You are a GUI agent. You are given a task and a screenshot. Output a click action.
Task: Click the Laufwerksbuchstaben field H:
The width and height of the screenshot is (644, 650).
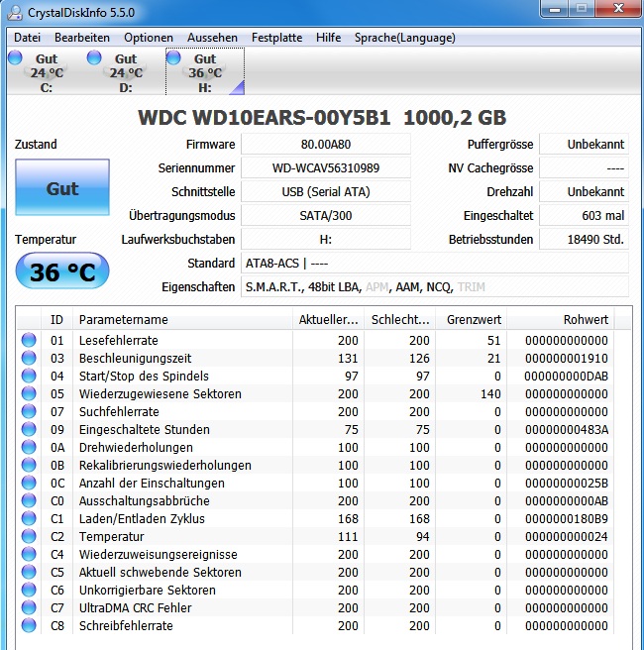326,239
